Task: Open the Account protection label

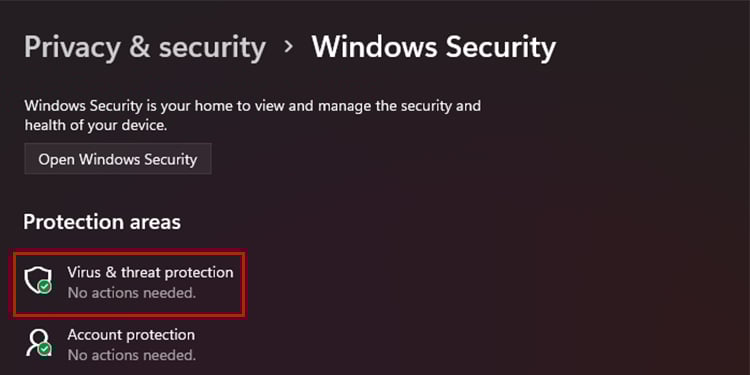Action: click(x=131, y=334)
